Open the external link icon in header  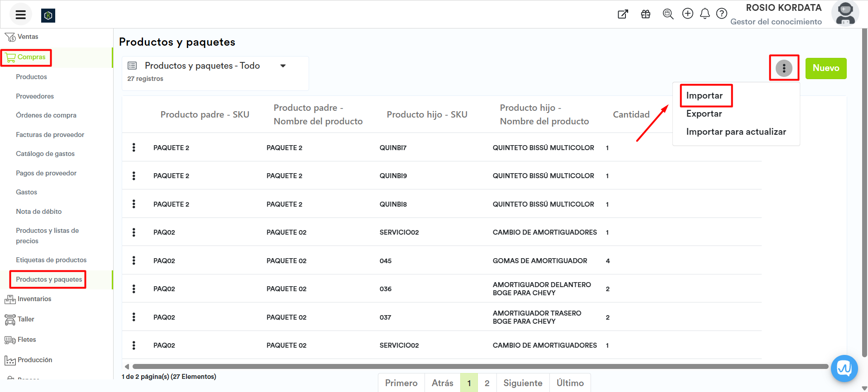623,14
